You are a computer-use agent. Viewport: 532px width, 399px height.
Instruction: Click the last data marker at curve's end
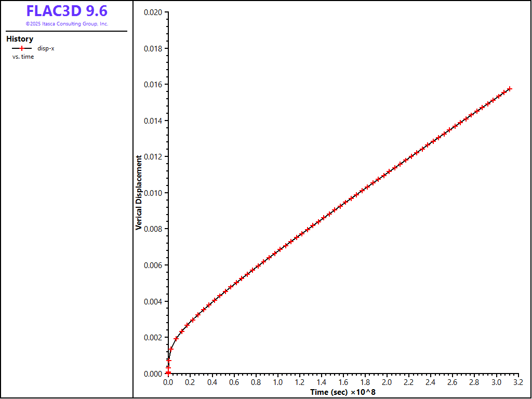pyautogui.click(x=510, y=89)
